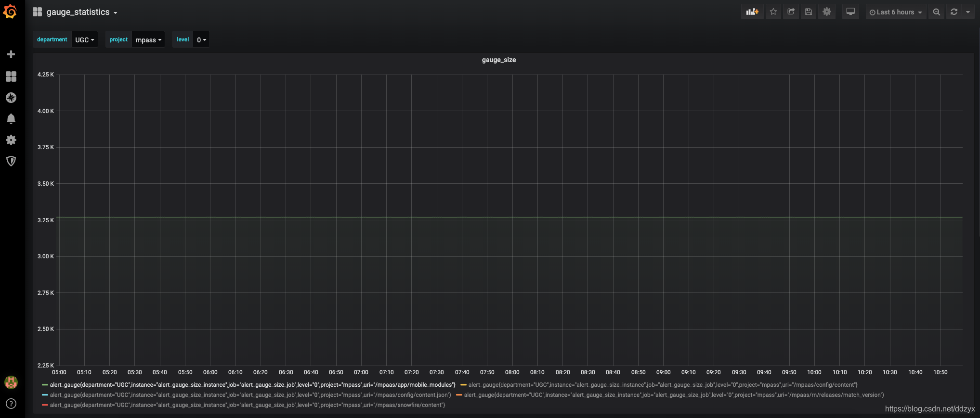Click the project variable label
The width and height of the screenshot is (980, 418).
tap(118, 39)
